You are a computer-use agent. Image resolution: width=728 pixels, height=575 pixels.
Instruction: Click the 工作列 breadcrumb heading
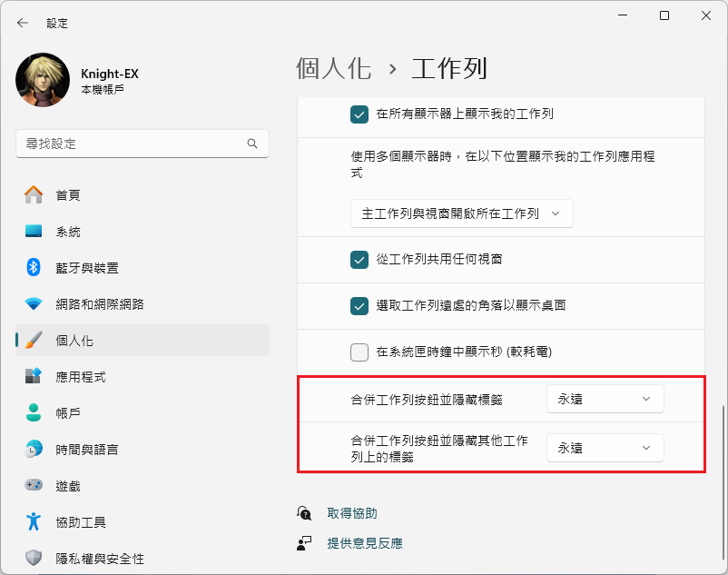point(449,69)
